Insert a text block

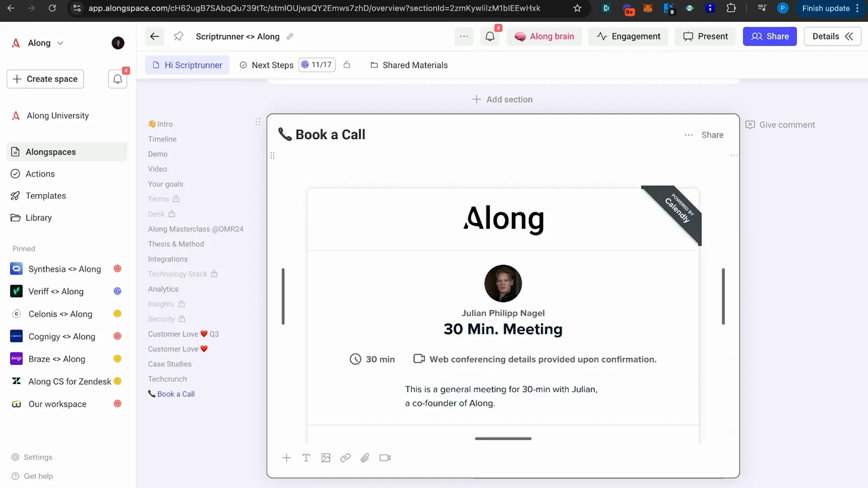pos(306,458)
